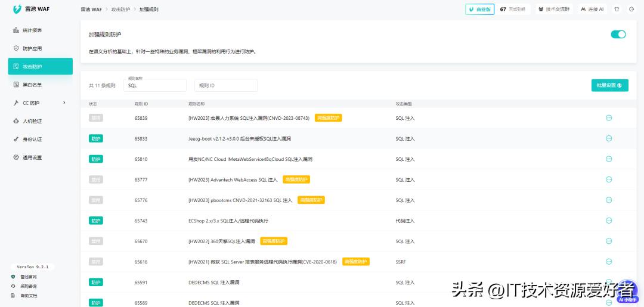Click the 统计报表 chart icon in sidebar
Image resolution: width=644 pixels, height=307 pixels.
tap(16, 30)
